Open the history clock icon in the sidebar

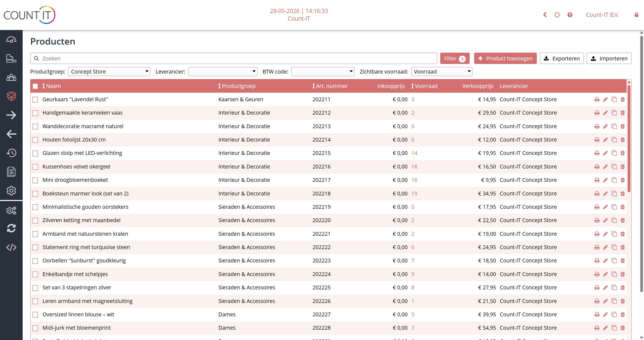click(x=11, y=153)
